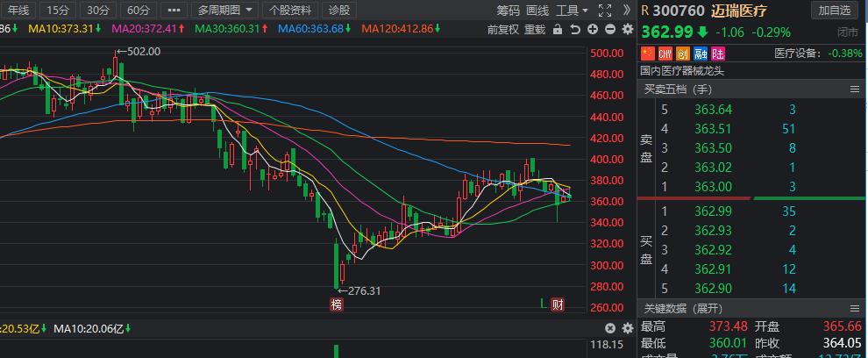868x358 pixels.
Task: Switch to 15分 period
Action: pyautogui.click(x=58, y=10)
